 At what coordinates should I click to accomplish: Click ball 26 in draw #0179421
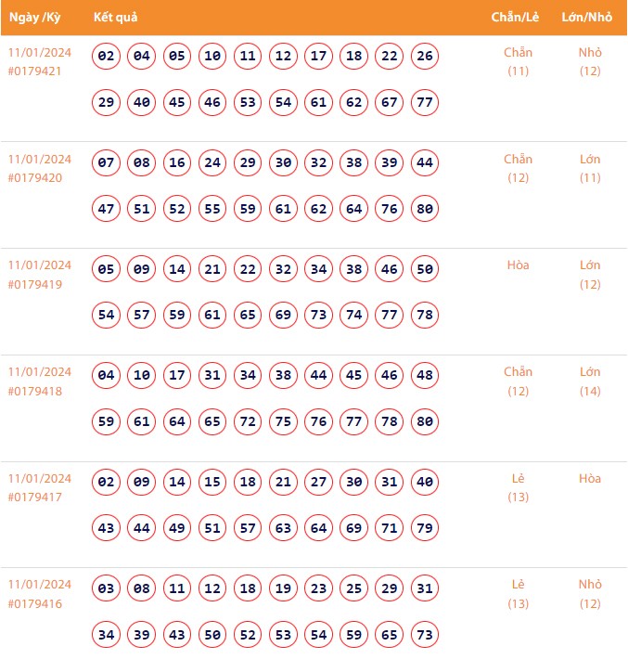(x=425, y=57)
